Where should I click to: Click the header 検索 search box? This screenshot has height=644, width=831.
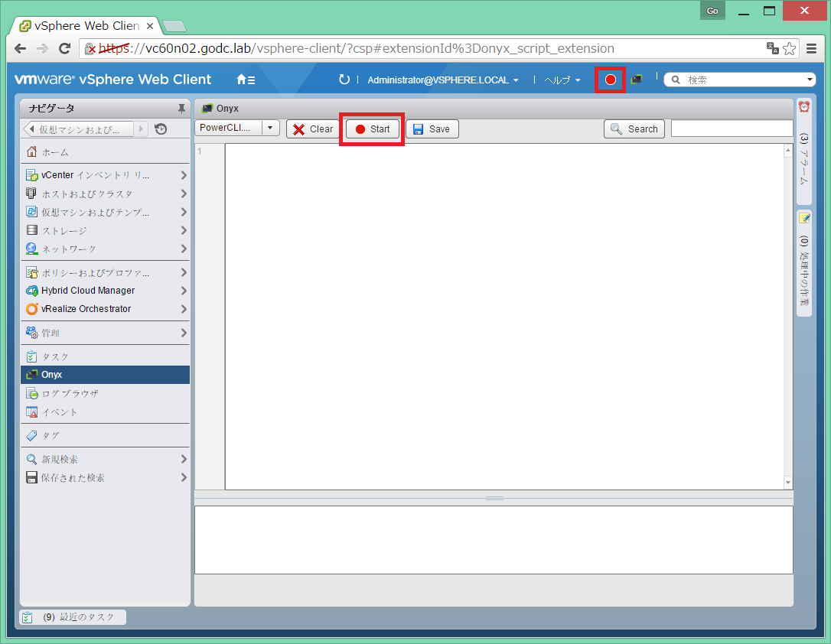[x=739, y=80]
